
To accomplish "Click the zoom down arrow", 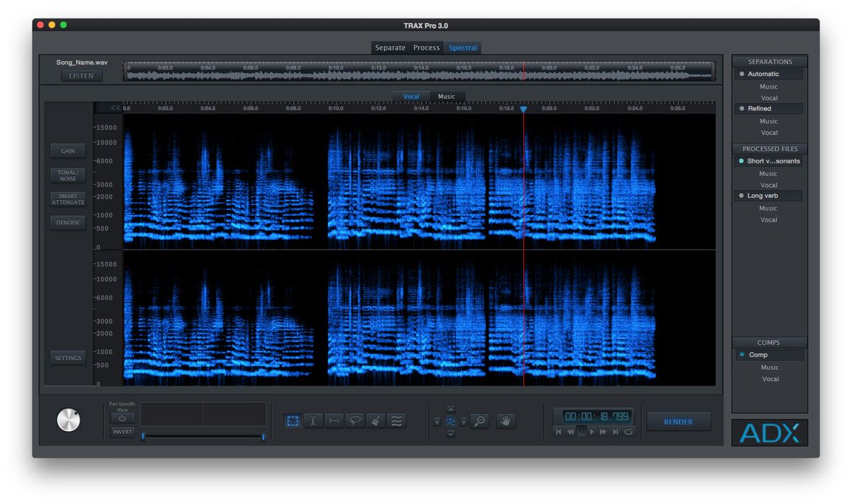I will tap(450, 434).
